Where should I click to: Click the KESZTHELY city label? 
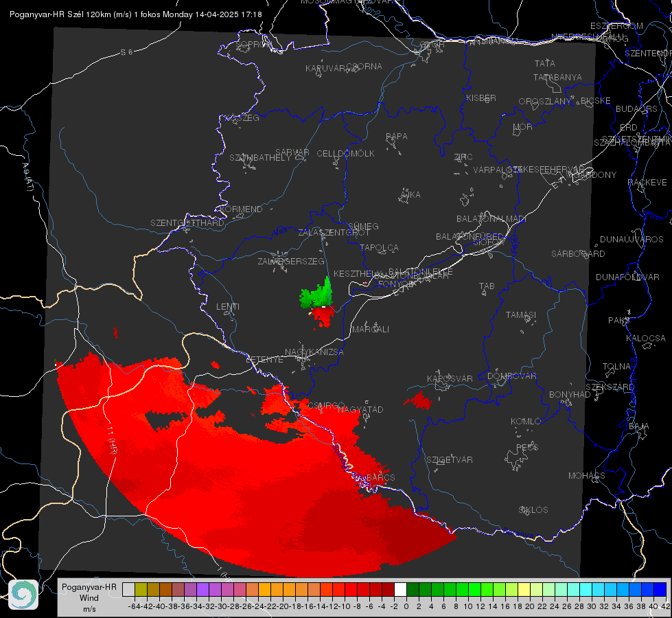356,273
